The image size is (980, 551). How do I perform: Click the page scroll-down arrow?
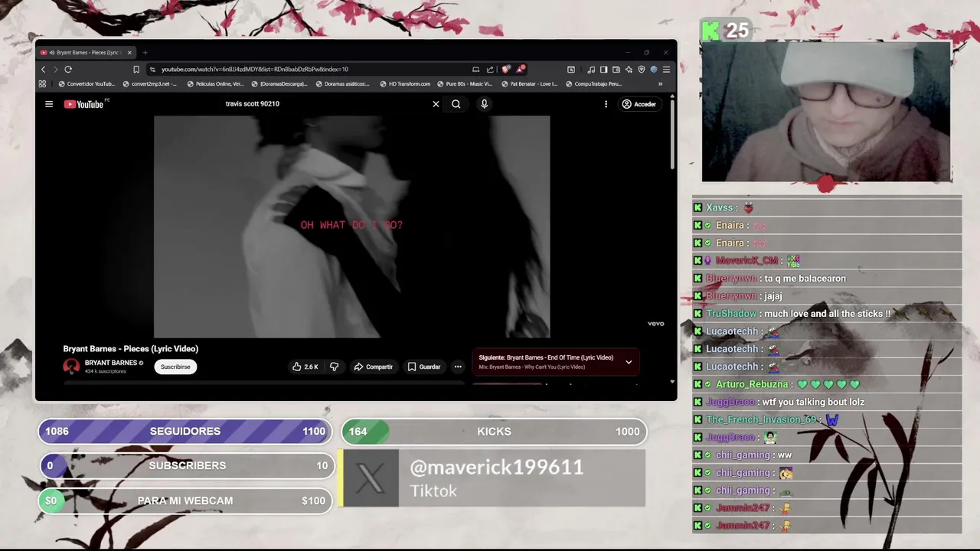[x=672, y=381]
